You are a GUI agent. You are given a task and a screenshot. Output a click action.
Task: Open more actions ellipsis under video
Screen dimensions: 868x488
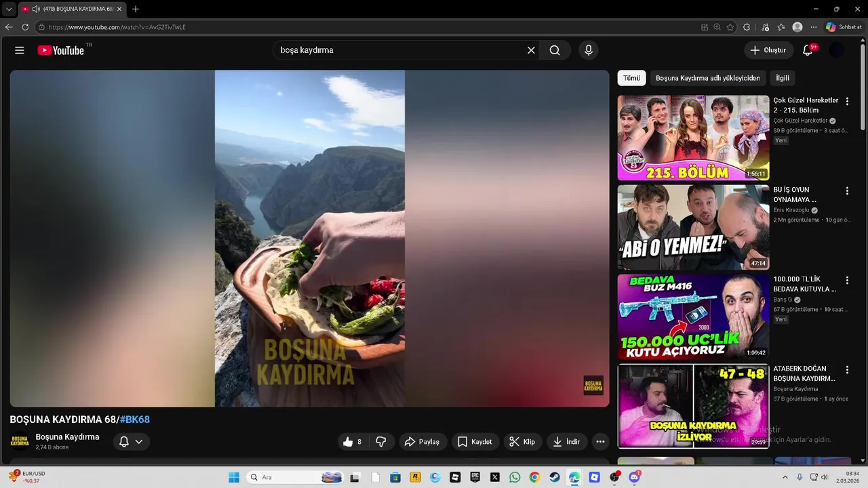coord(600,442)
